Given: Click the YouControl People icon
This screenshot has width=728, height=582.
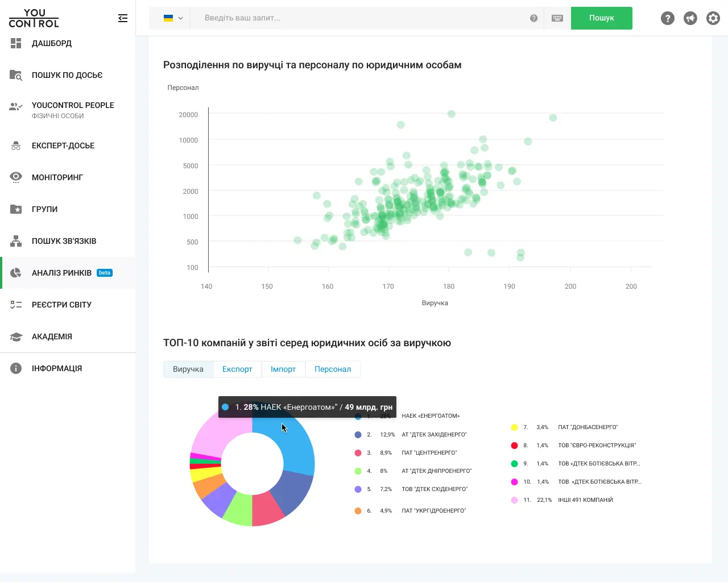Looking at the screenshot, I should pos(16,107).
